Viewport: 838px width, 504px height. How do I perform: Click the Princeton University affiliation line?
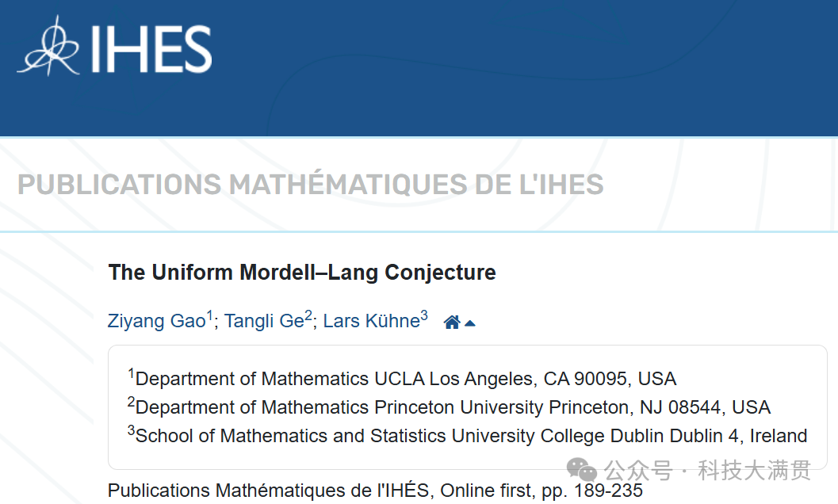coord(452,407)
